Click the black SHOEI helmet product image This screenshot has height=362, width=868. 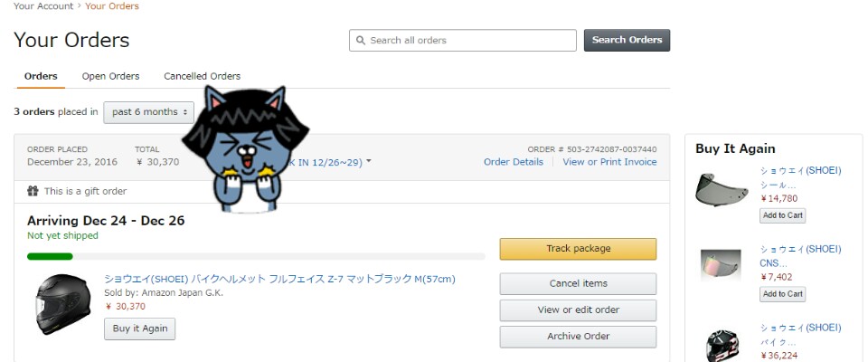(63, 304)
